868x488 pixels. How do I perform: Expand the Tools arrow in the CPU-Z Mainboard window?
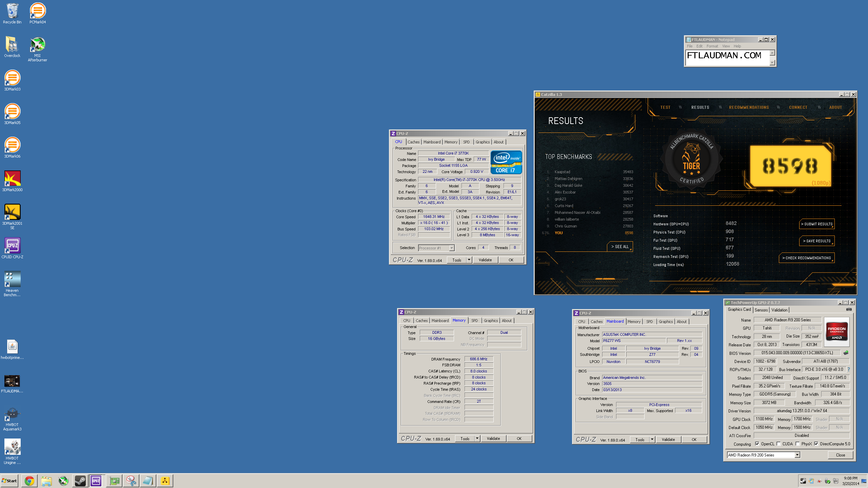(x=652, y=440)
